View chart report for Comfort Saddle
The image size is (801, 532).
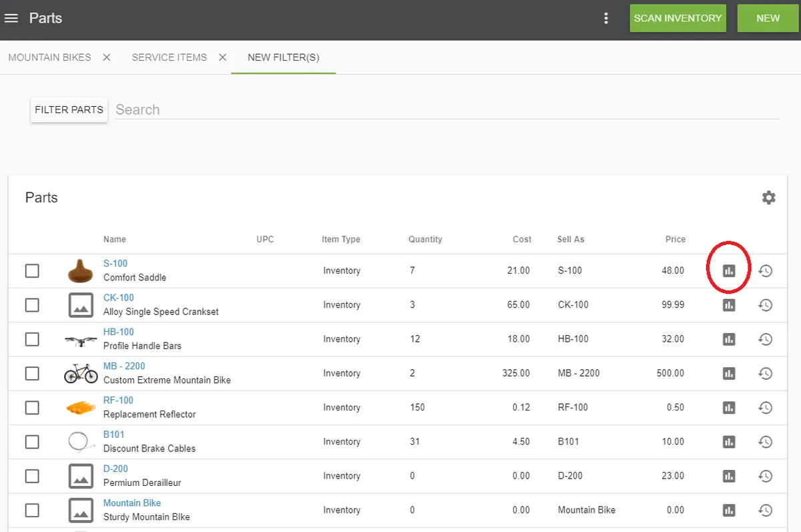tap(729, 271)
